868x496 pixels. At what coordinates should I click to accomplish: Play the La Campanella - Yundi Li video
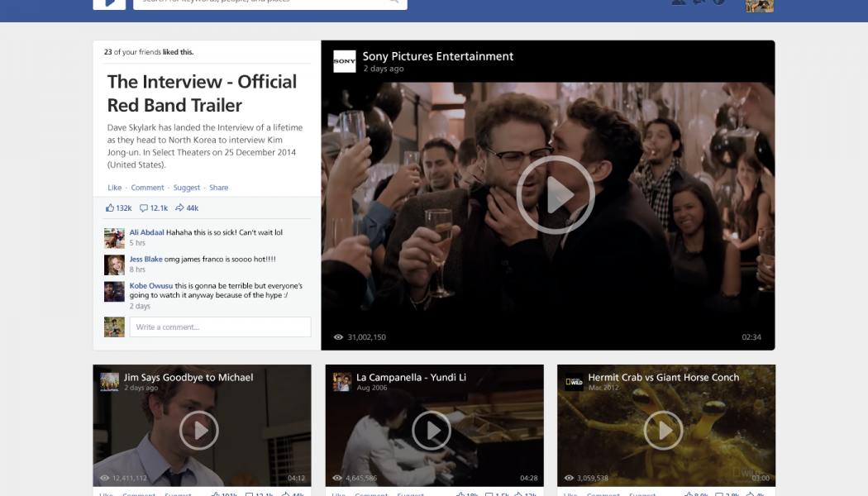pyautogui.click(x=432, y=430)
